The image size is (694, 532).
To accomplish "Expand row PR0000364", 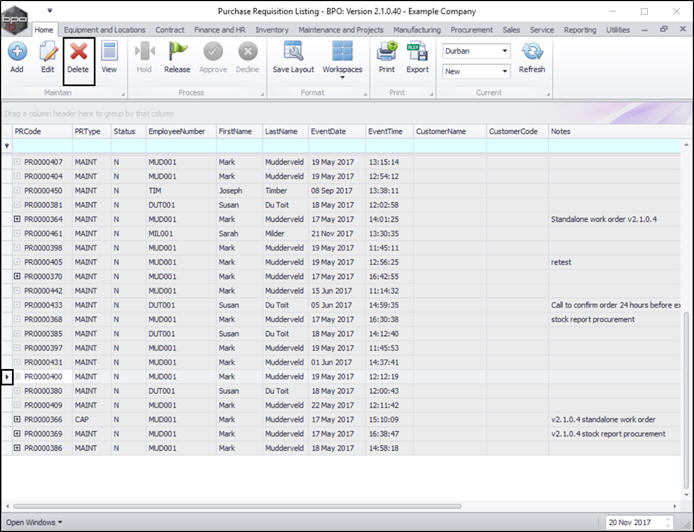I will coord(17,219).
